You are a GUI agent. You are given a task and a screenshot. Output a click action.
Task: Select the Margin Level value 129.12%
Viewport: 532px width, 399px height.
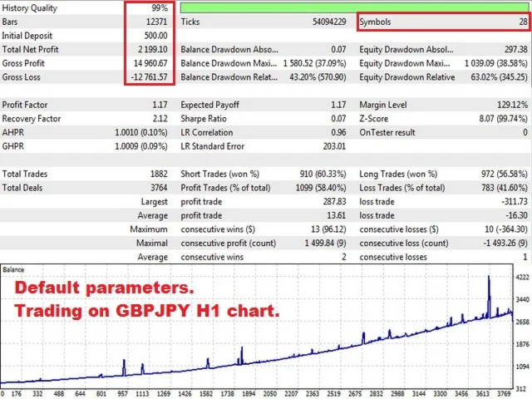(x=512, y=105)
